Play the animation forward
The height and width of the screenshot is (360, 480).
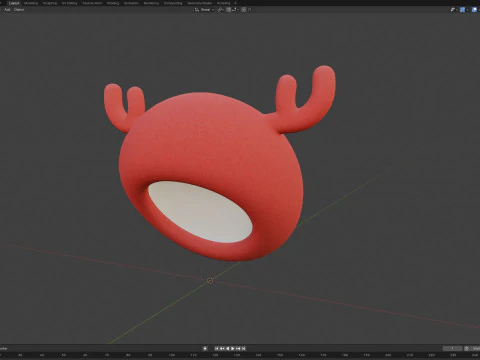(x=233, y=348)
